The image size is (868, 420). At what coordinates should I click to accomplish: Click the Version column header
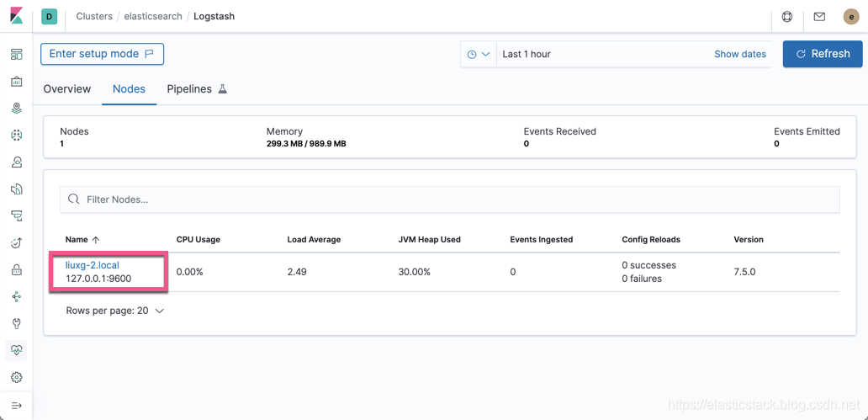pos(749,239)
